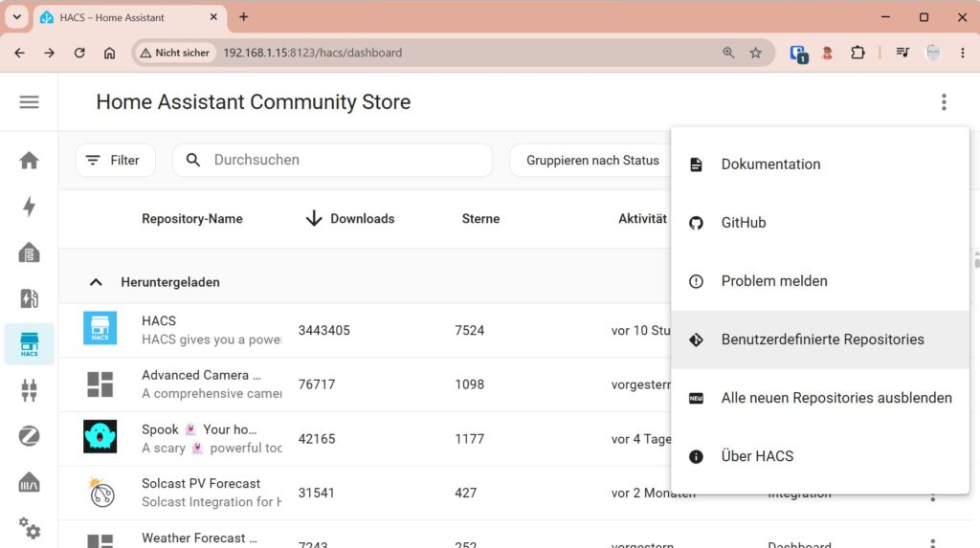Collapse the Heruntergeladen group
This screenshot has width=980, height=548.
(x=96, y=282)
